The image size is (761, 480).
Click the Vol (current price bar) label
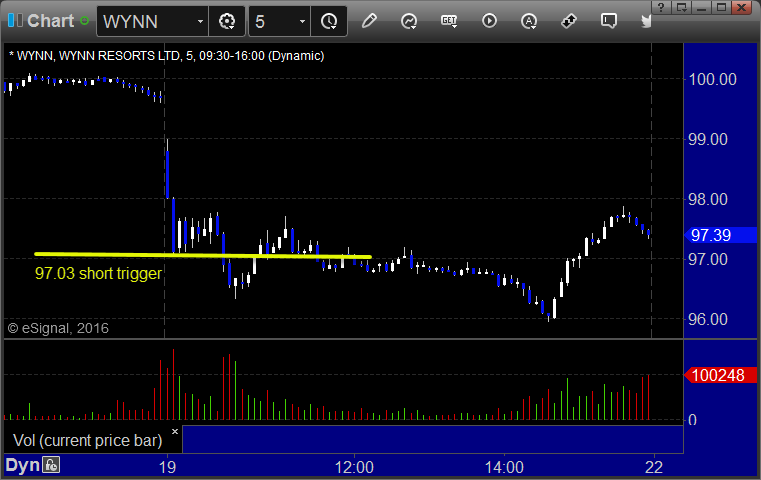click(x=87, y=440)
